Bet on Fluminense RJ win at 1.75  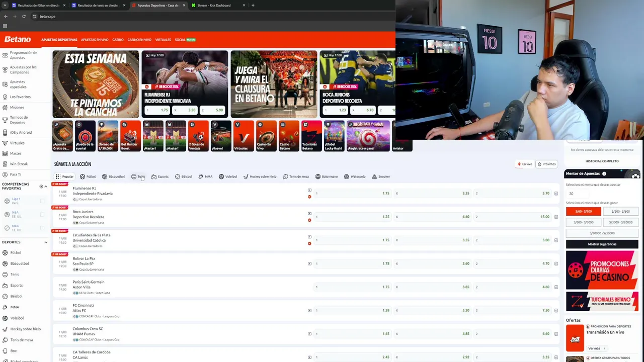click(x=352, y=194)
